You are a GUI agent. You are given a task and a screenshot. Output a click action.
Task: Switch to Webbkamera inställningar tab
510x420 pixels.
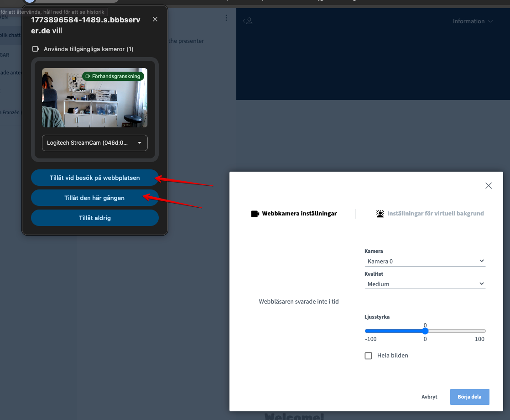[299, 214]
